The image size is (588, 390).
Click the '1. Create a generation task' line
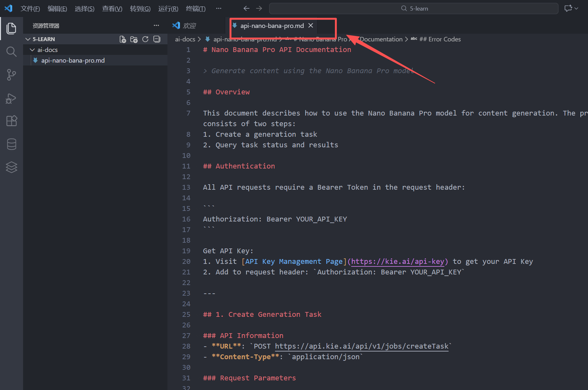click(260, 134)
